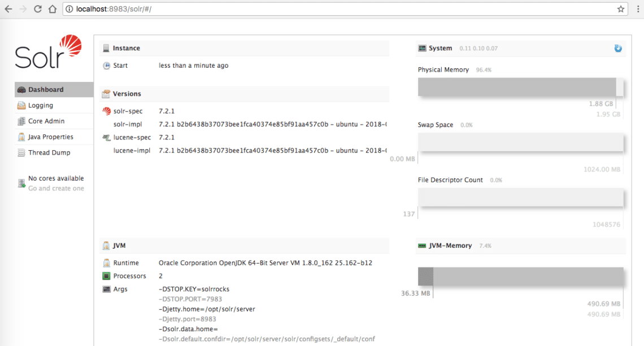Click the Logging notepad icon
This screenshot has height=346, width=644.
(21, 106)
